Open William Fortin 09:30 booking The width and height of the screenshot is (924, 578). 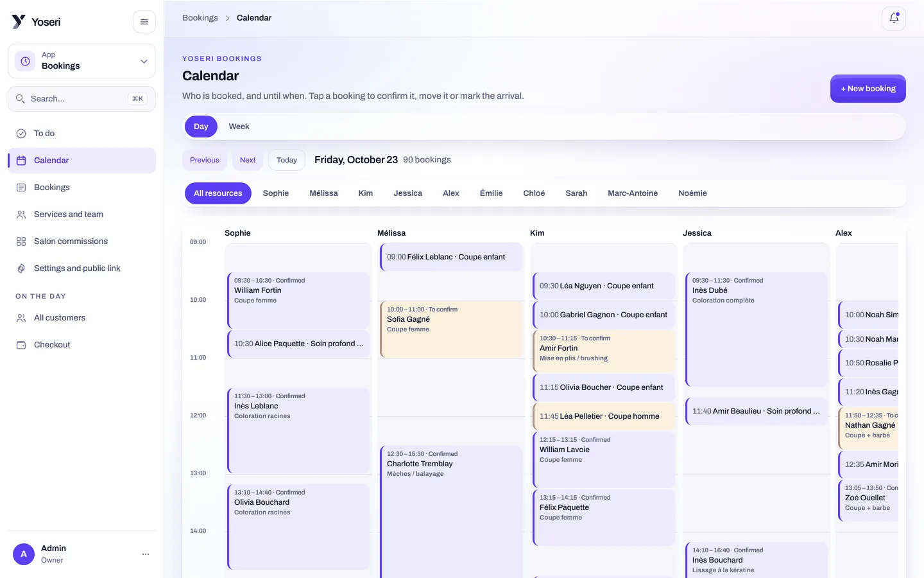point(298,301)
